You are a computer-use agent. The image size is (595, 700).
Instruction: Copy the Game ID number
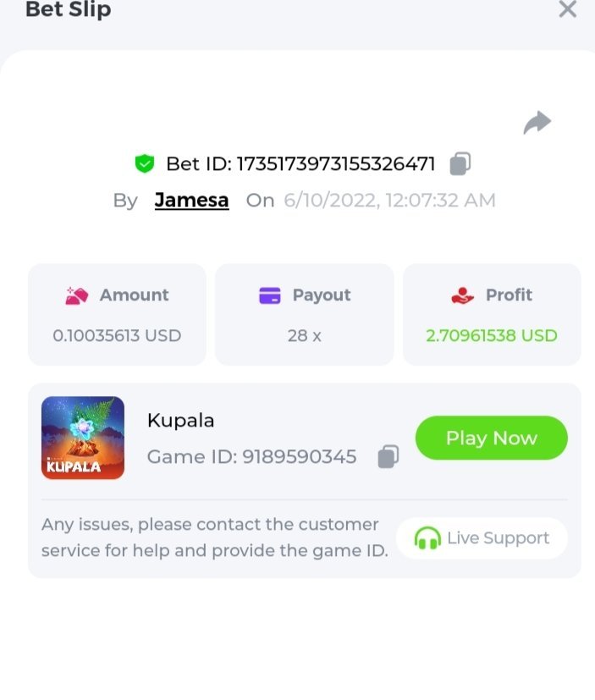tap(388, 457)
